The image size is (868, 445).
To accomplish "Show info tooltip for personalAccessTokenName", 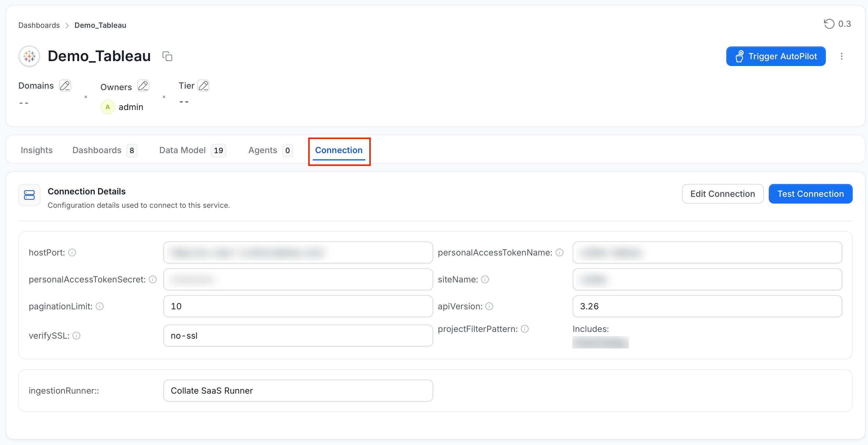I will (x=559, y=252).
